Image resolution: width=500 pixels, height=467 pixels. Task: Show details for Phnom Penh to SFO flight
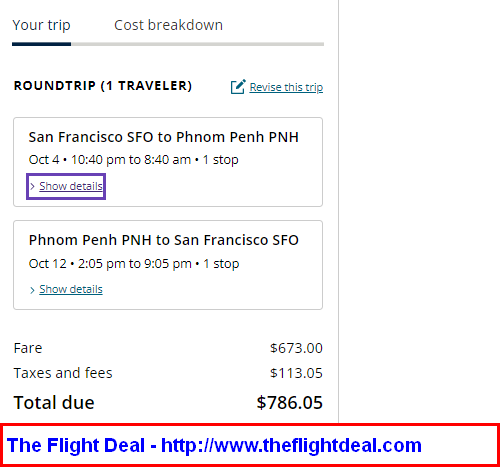(x=71, y=289)
